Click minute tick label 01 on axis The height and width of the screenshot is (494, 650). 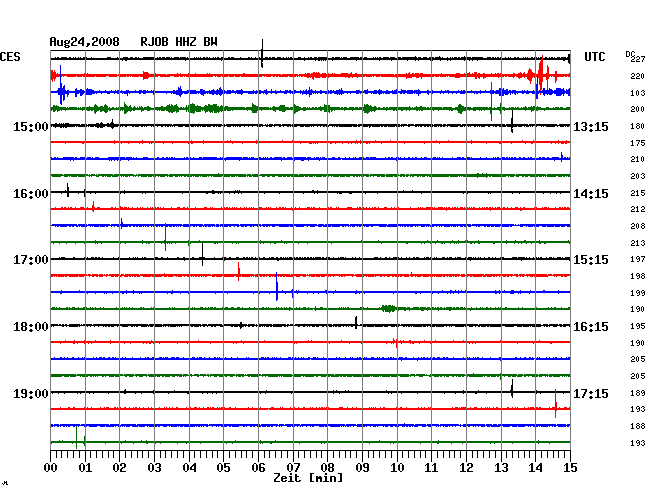[85, 467]
